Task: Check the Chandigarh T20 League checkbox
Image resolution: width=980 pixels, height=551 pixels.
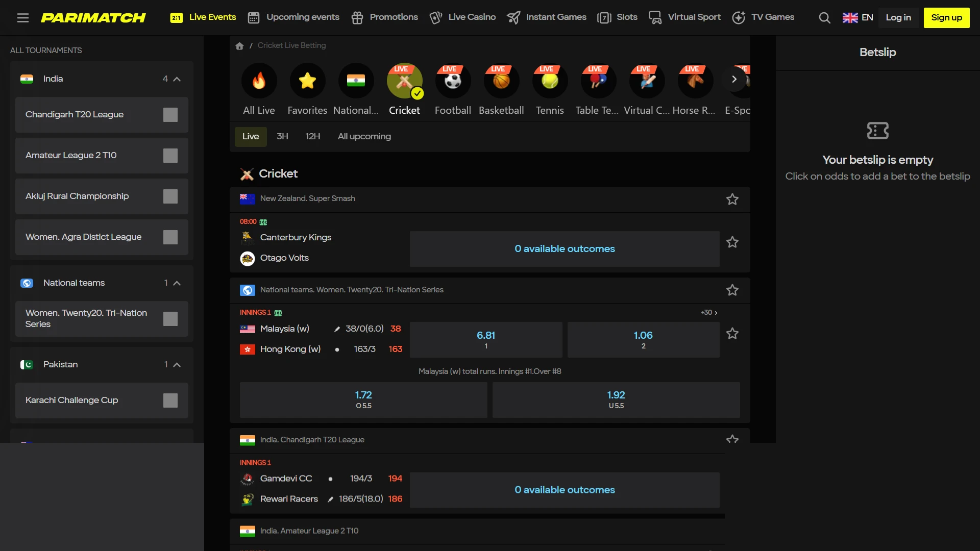Action: coord(170,115)
